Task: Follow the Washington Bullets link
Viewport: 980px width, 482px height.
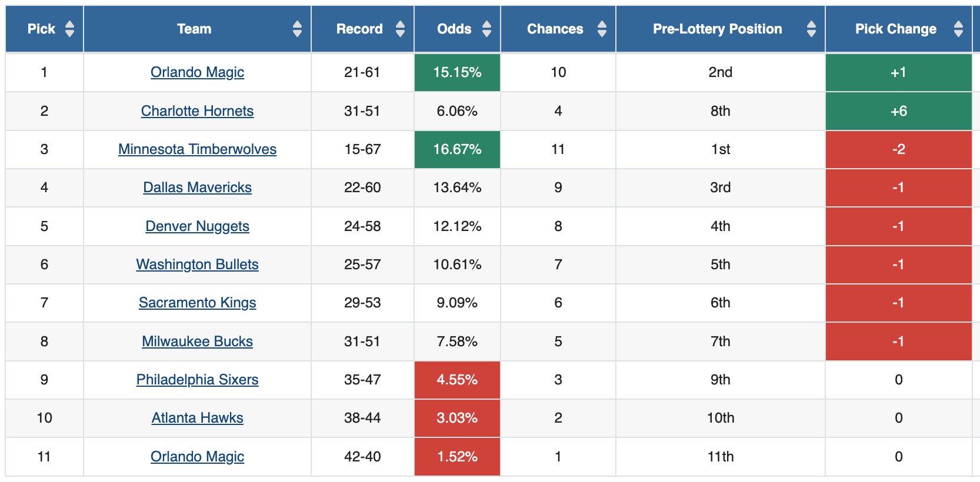Action: coord(197,265)
